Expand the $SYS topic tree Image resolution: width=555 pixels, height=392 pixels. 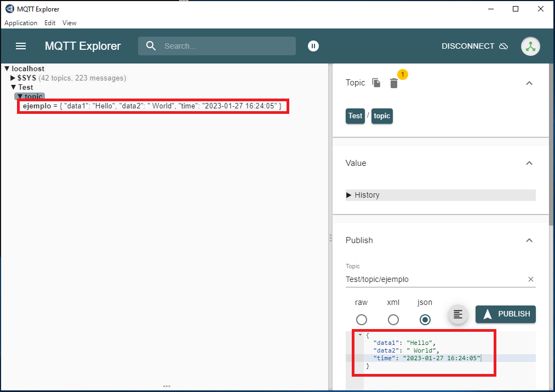tap(13, 78)
